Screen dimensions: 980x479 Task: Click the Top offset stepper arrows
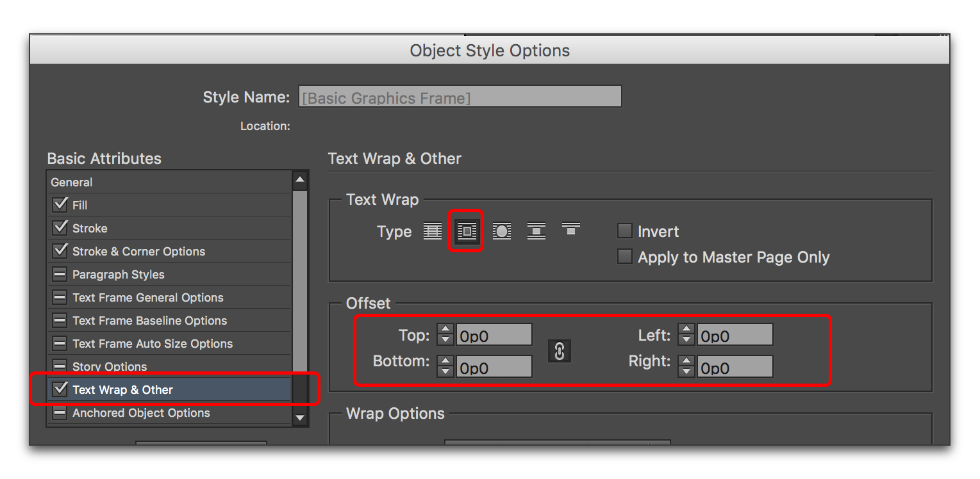tap(445, 334)
